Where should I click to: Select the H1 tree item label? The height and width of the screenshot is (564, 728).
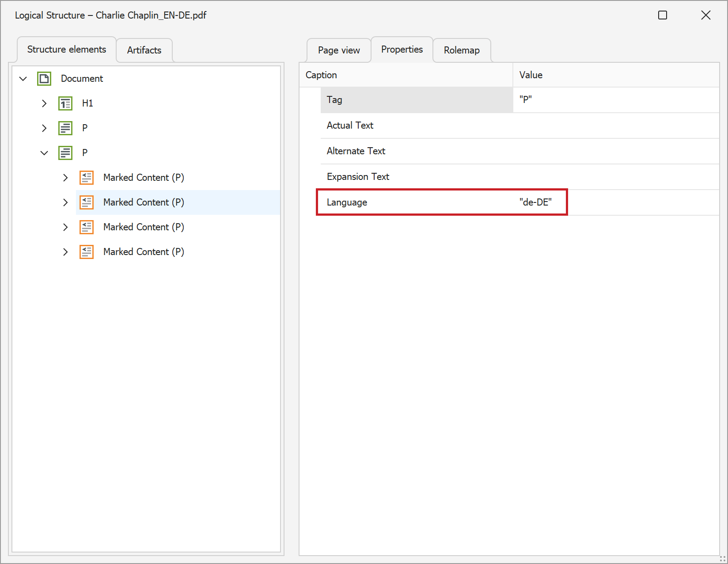[x=87, y=103]
